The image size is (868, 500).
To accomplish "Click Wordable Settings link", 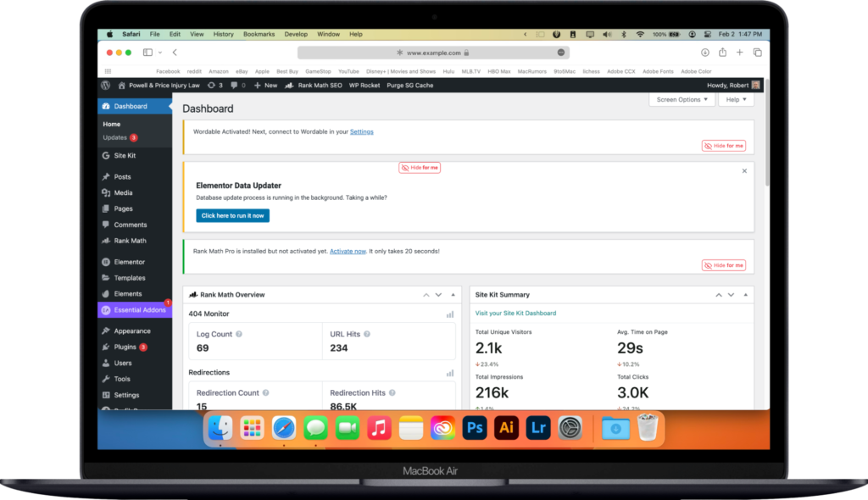I will click(361, 132).
